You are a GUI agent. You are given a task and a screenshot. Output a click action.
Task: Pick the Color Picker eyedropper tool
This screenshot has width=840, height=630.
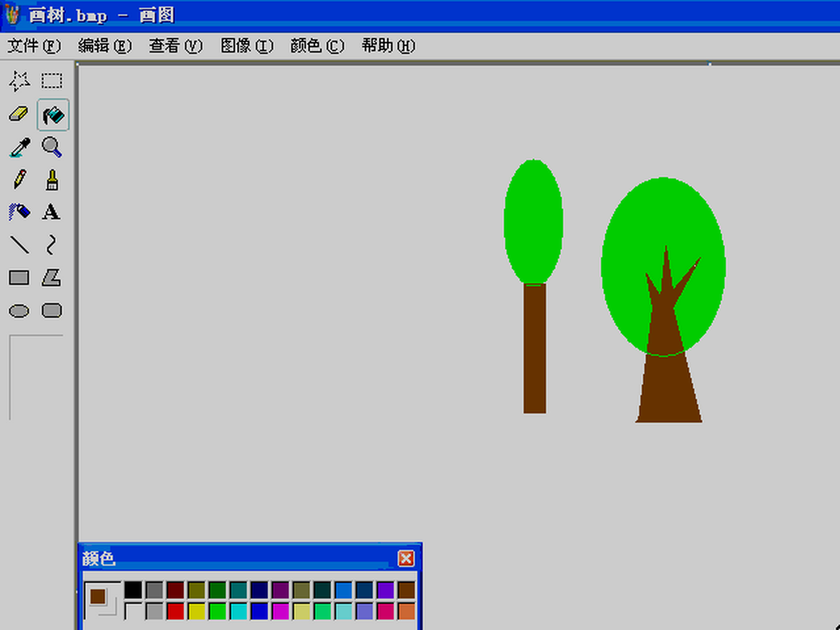(x=19, y=148)
